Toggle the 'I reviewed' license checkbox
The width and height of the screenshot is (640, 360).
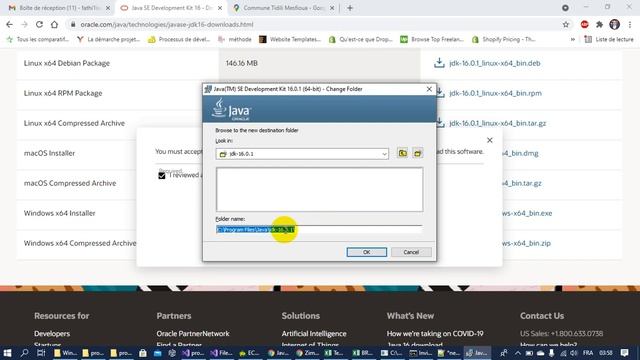(162, 176)
